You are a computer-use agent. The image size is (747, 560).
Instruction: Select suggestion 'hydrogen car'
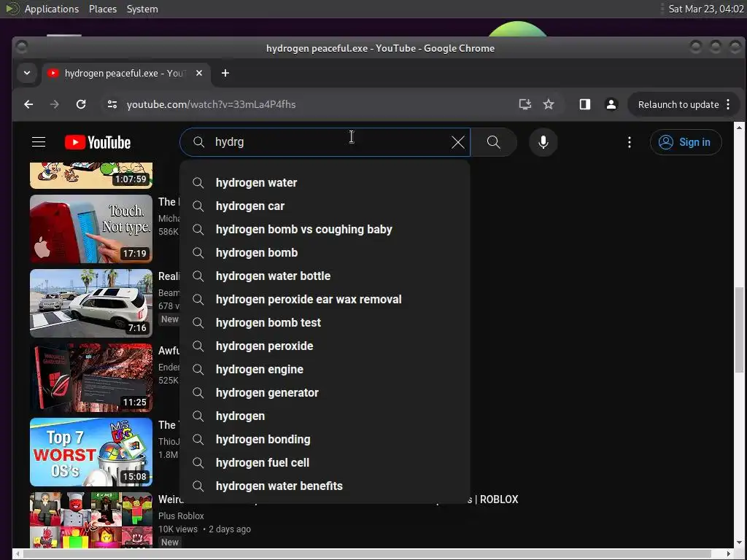325,206
